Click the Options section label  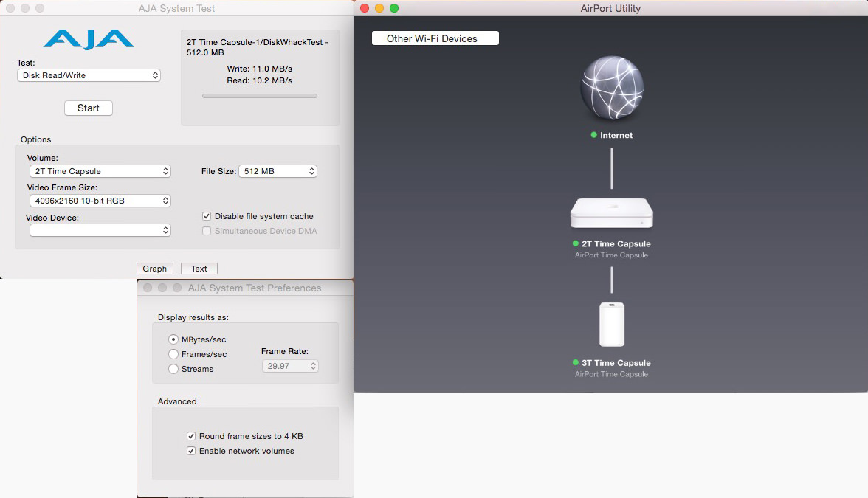[x=36, y=139]
